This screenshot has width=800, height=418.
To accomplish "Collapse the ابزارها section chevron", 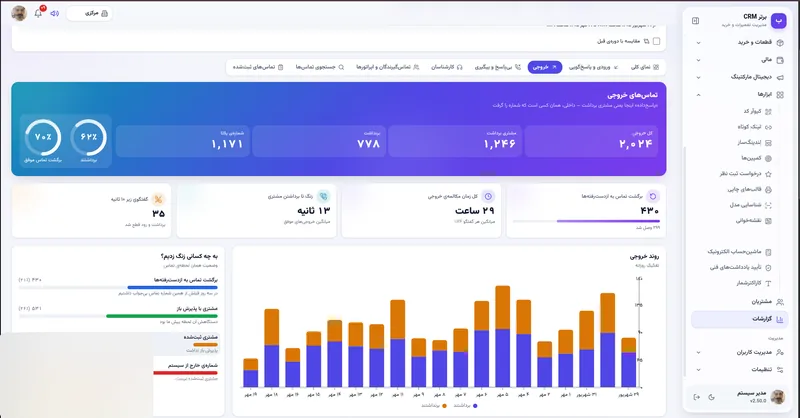I will coord(698,95).
